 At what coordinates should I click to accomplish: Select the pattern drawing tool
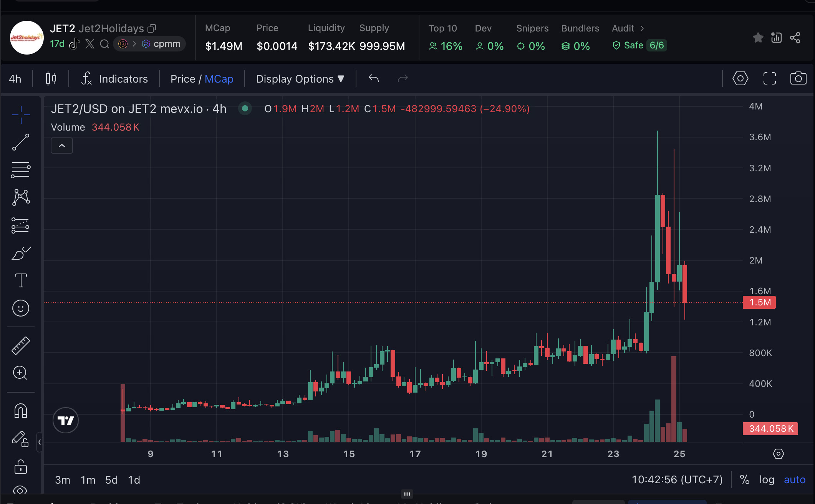pyautogui.click(x=21, y=197)
